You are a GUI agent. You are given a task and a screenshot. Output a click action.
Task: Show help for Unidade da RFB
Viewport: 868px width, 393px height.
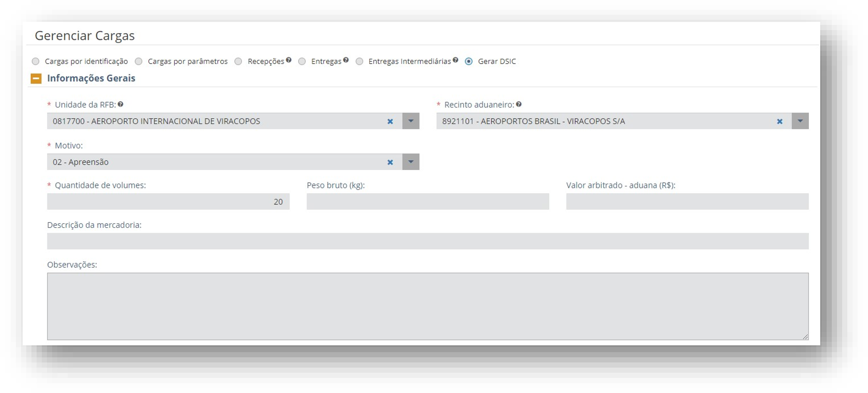pyautogui.click(x=121, y=104)
